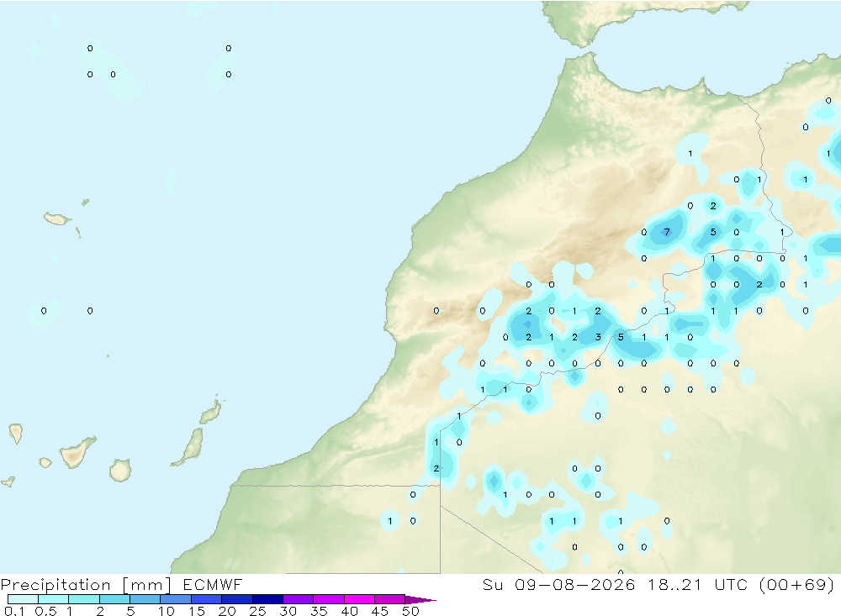Viewport: 841px width, 616px height.
Task: Pick the legend color between 5 and 10
Action: (x=145, y=599)
